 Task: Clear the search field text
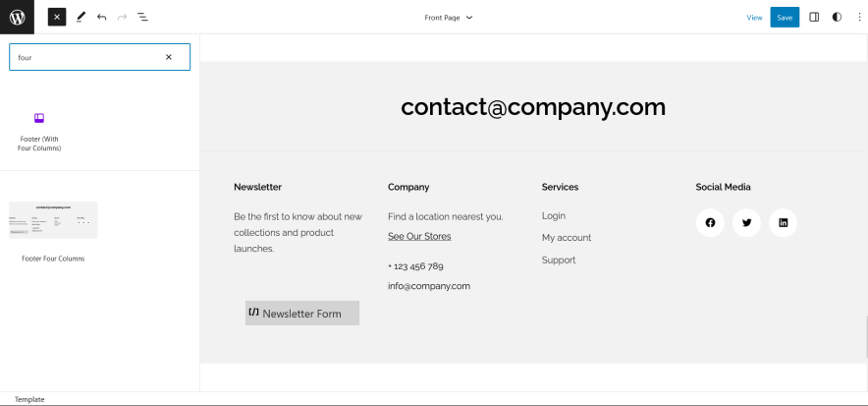coord(168,57)
